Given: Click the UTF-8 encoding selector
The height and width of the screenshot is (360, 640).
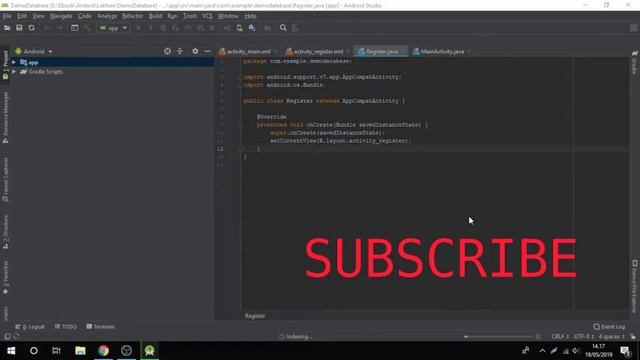Looking at the screenshot, I should point(584,337).
